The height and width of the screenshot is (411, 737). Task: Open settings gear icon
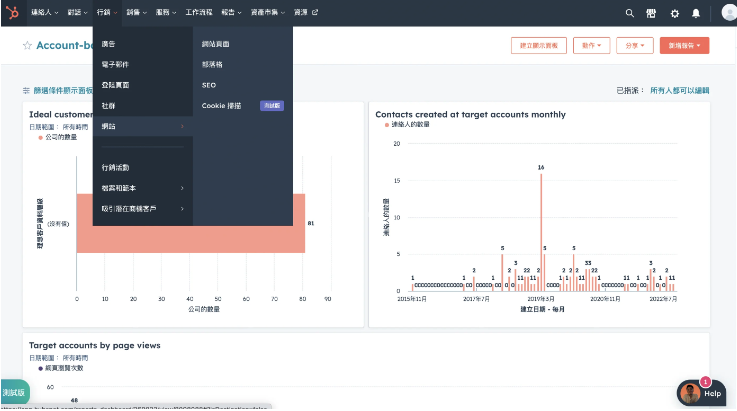(673, 13)
